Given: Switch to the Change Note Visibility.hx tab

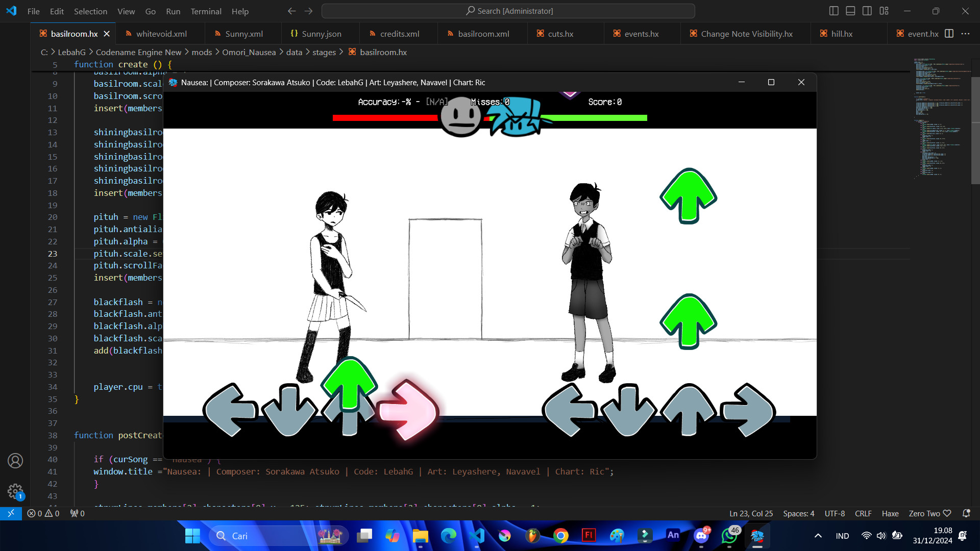Looking at the screenshot, I should pos(746,34).
